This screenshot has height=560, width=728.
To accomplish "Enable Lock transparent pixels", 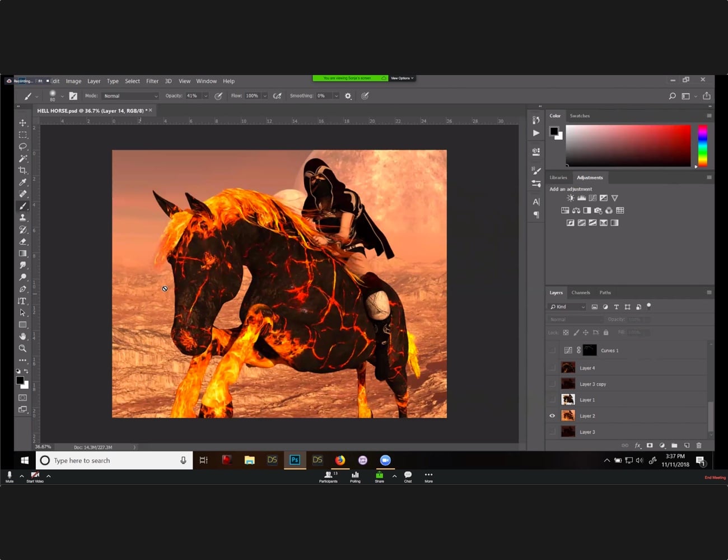I will (566, 332).
